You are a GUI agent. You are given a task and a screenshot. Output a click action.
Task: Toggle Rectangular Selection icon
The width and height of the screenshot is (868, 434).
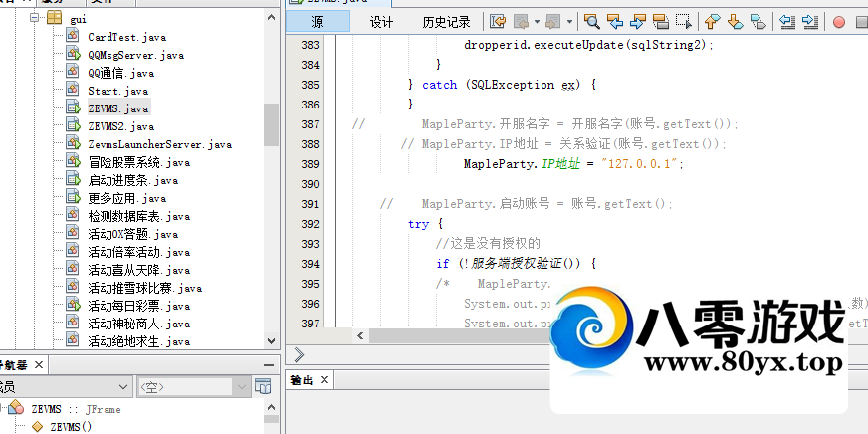click(x=684, y=22)
